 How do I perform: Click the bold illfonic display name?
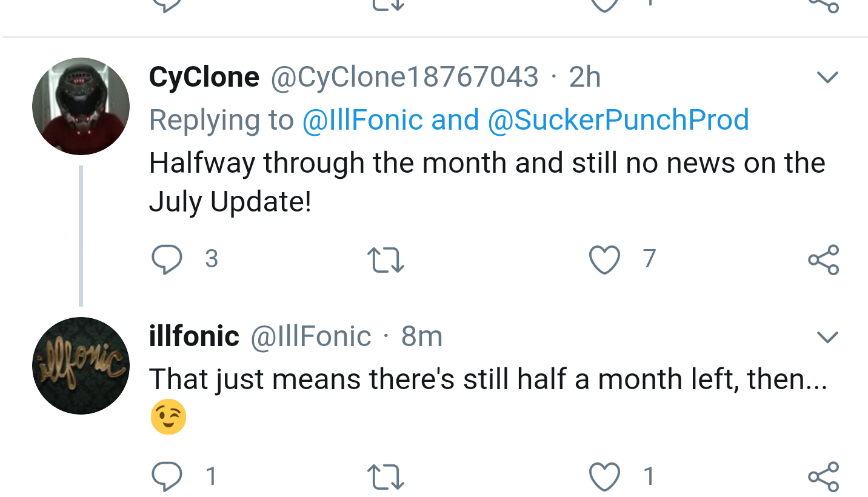coord(194,336)
